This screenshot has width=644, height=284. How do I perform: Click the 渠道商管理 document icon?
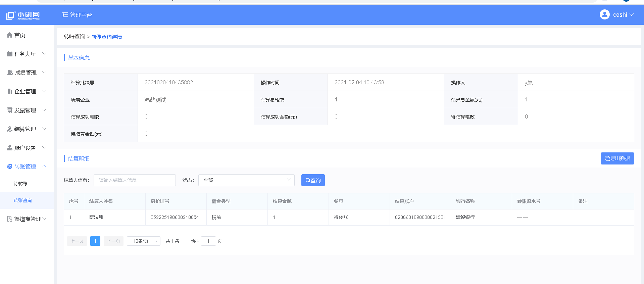pyautogui.click(x=10, y=219)
